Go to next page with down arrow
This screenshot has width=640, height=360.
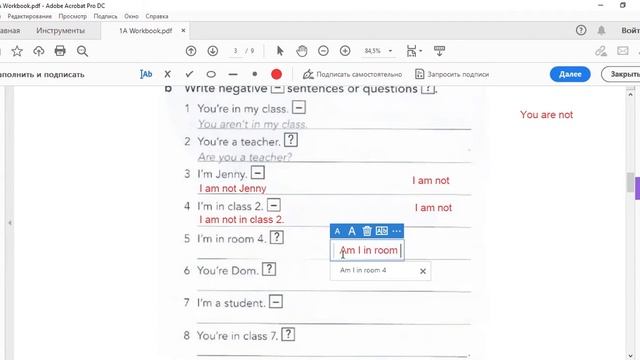tap(213, 51)
